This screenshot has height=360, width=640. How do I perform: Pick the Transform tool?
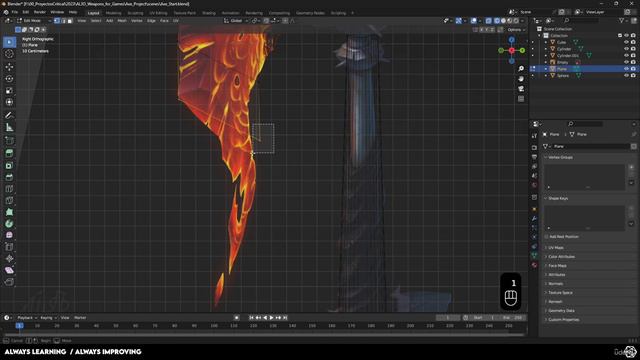[9, 102]
